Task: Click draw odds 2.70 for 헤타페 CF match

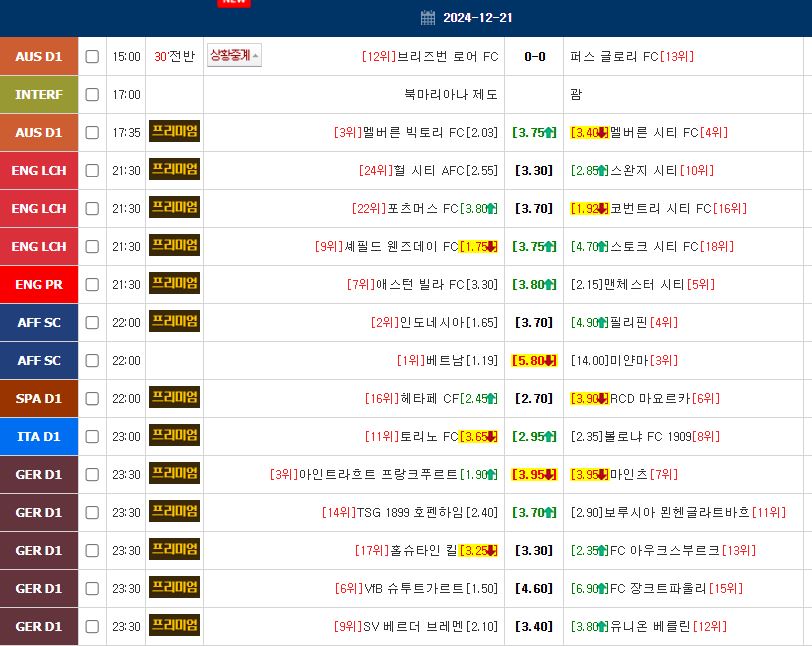Action: click(534, 398)
